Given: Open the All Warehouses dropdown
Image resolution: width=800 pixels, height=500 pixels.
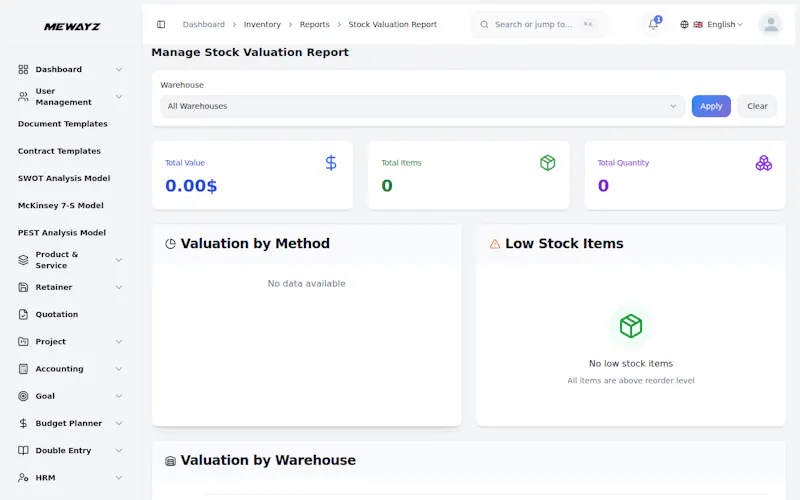Looking at the screenshot, I should click(422, 106).
